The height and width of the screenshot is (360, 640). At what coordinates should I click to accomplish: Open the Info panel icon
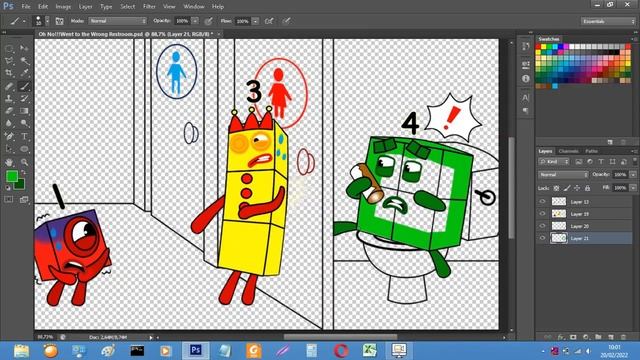click(x=525, y=78)
